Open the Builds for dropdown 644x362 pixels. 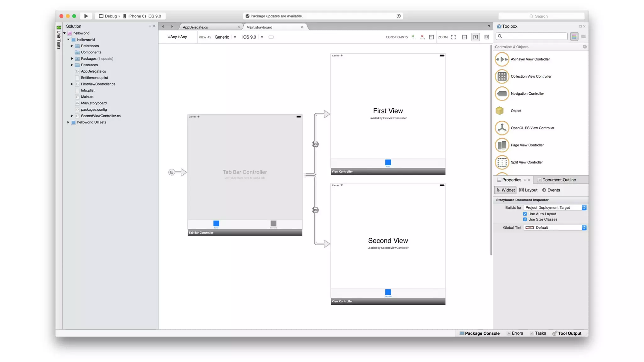pos(555,207)
